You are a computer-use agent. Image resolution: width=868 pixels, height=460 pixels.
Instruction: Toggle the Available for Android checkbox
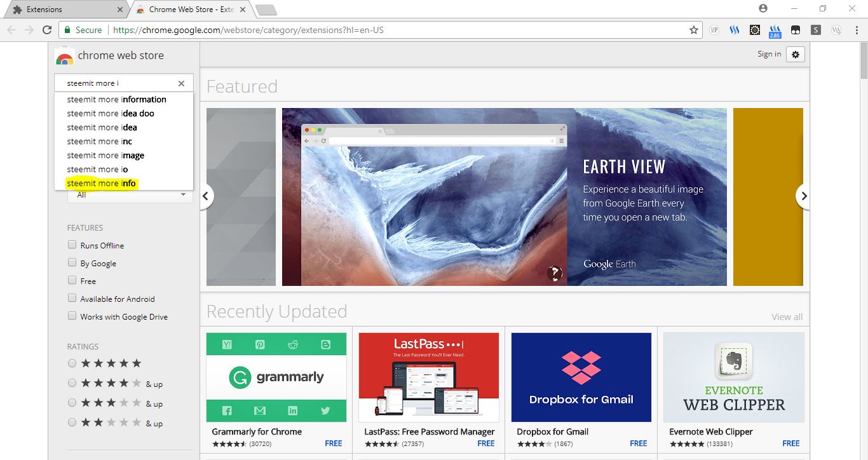pyautogui.click(x=72, y=299)
